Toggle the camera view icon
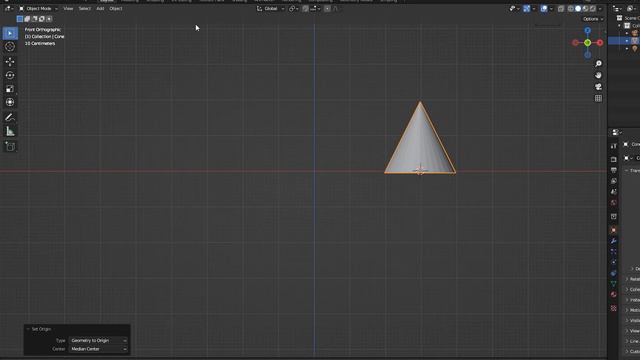Screen dimensions: 640x360 click(x=598, y=87)
